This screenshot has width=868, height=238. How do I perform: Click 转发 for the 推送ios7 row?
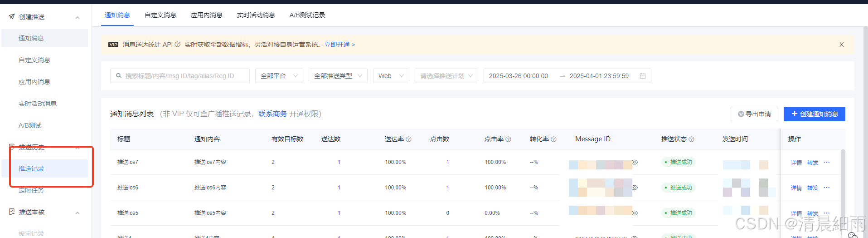click(813, 163)
